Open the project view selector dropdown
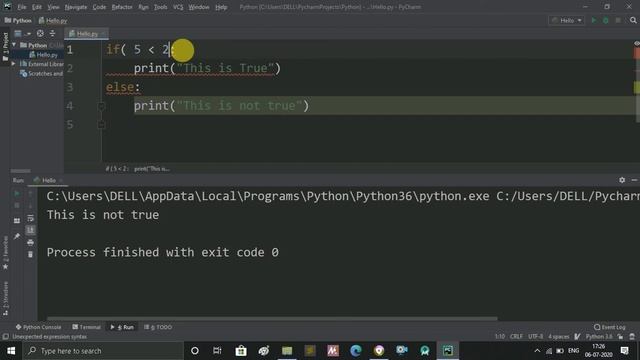This screenshot has height=360, width=640. 21,34
